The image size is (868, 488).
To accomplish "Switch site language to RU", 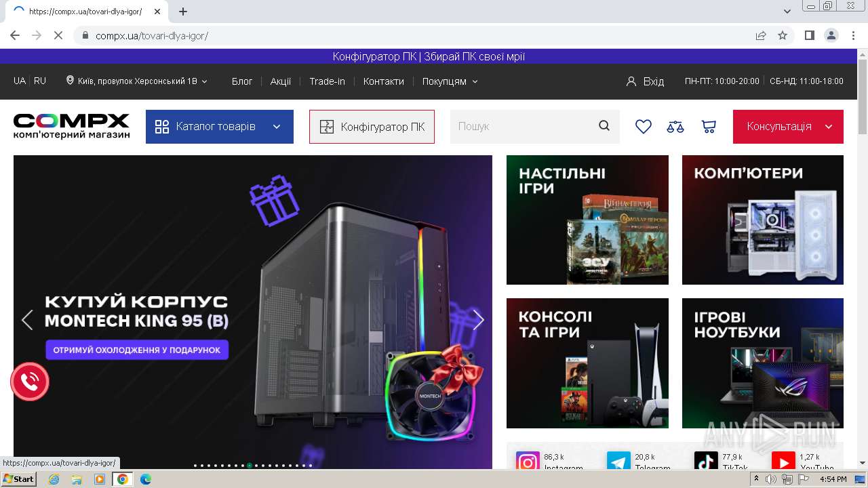I will 40,81.
